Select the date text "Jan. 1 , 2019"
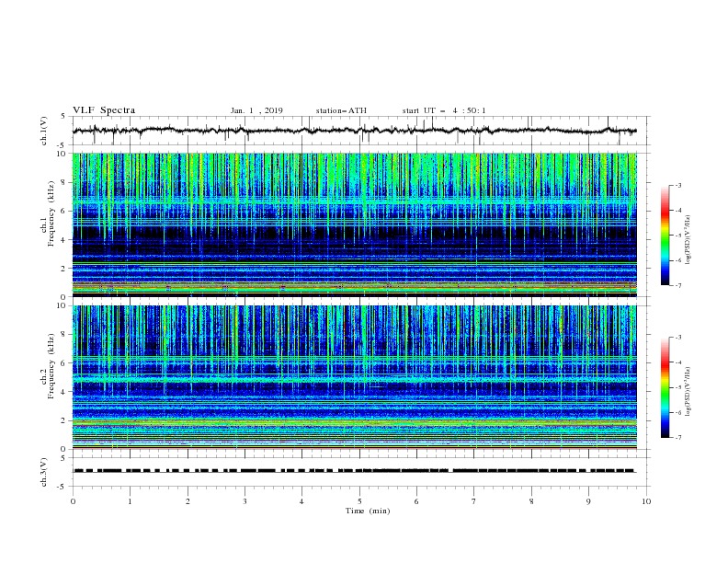728x563 pixels. point(256,110)
